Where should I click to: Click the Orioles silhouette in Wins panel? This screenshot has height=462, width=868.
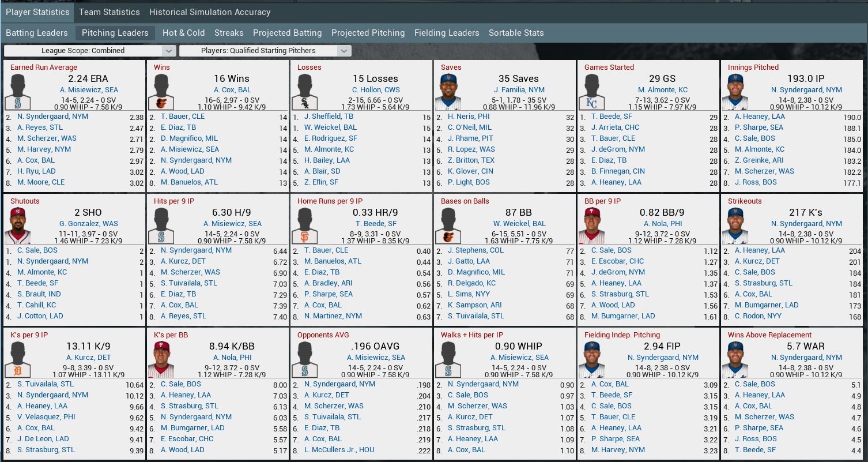click(162, 92)
